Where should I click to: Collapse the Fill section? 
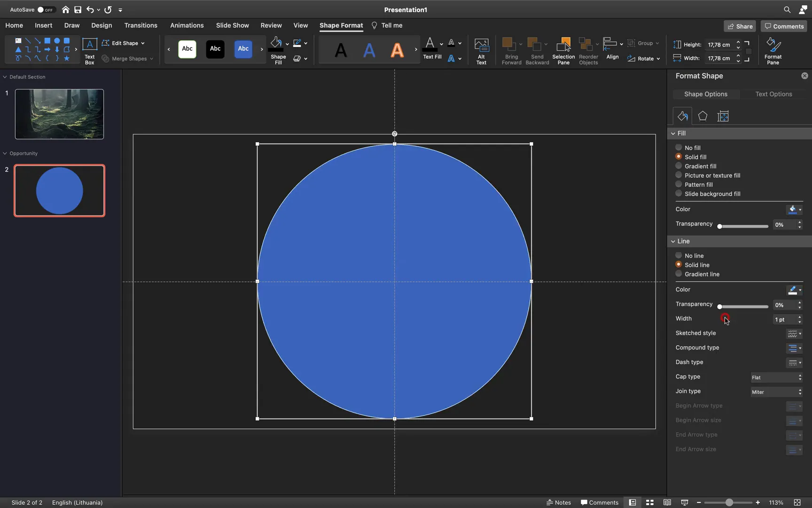(x=673, y=134)
